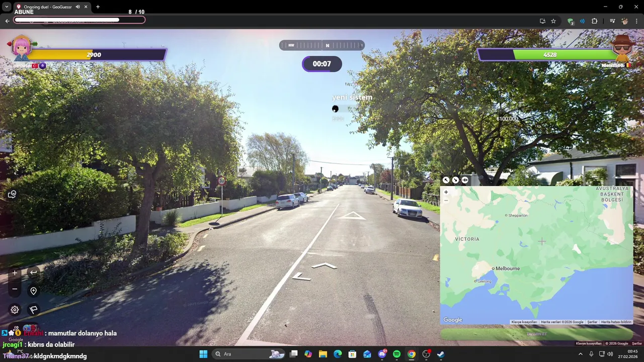The width and height of the screenshot is (644, 362).
Task: Click the Geelong label on map
Action: tap(484, 281)
